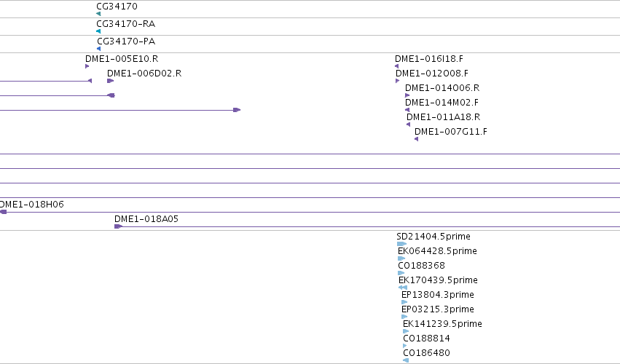Click the DME1-007G11.F label
Image resolution: width=620 pixels, height=364 pixels.
coord(451,132)
